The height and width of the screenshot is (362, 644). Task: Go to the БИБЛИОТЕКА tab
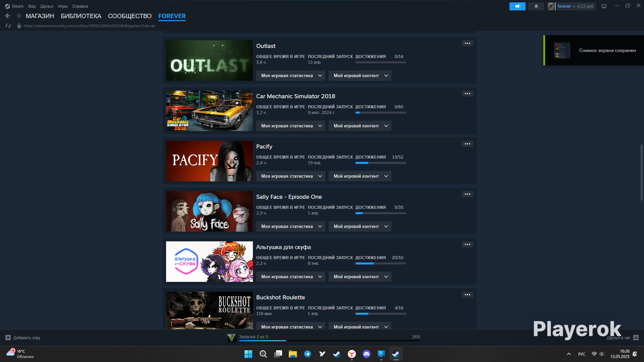coord(81,16)
